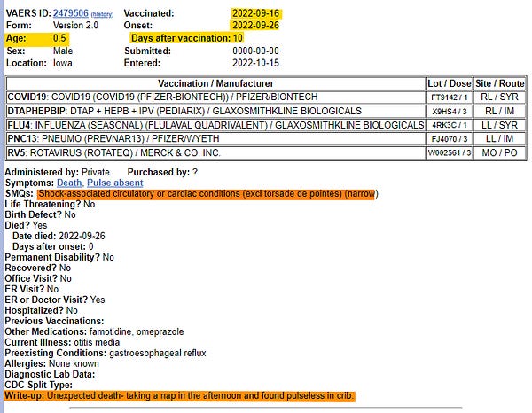Click the Previous Vaccinations label
This screenshot has height=413, width=532.
(x=54, y=321)
